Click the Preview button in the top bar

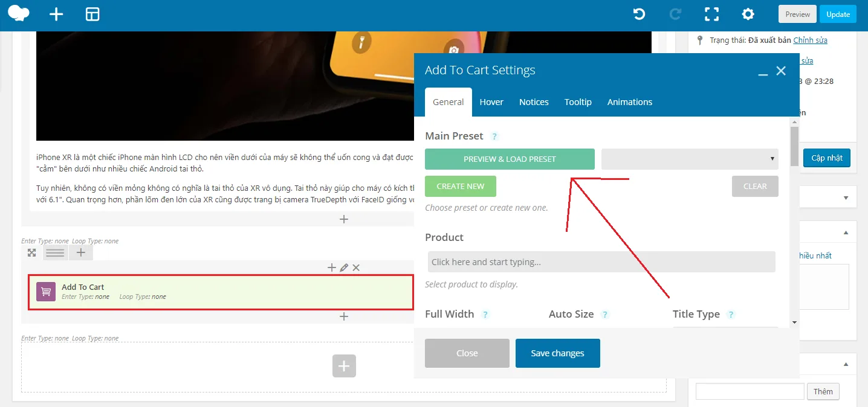(x=798, y=14)
